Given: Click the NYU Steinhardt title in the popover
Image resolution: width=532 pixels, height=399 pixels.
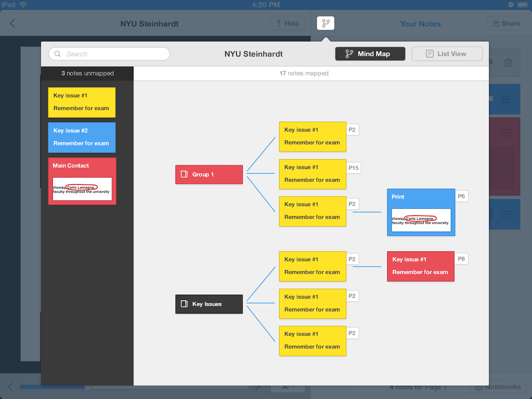Looking at the screenshot, I should click(x=254, y=54).
